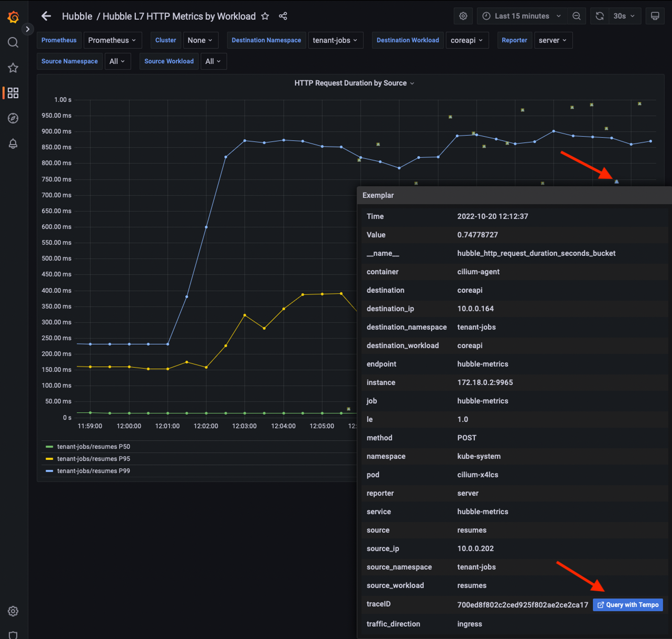
Task: Open Alerting from the bell sidebar icon
Action: pos(13,144)
